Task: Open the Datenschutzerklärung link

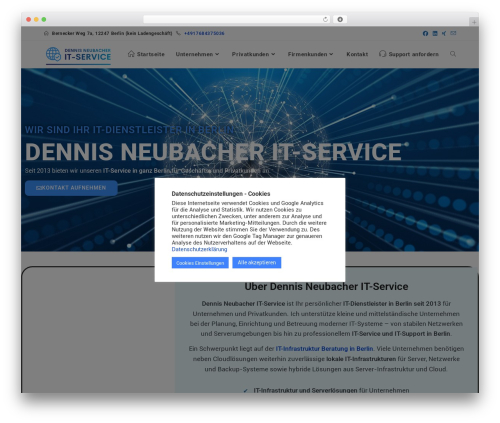Action: click(x=199, y=249)
